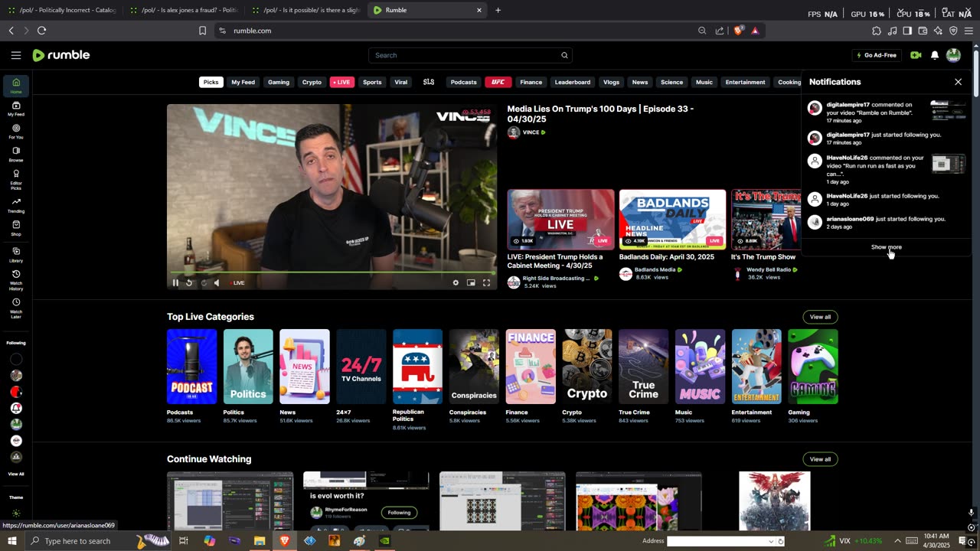Open Brave browser from the taskbar
Image resolution: width=980 pixels, height=551 pixels.
(285, 541)
